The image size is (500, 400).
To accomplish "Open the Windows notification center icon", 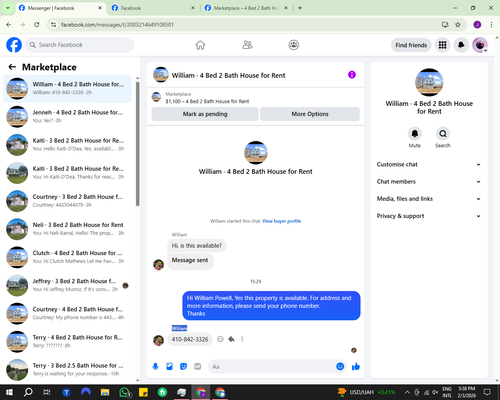I will click(487, 392).
